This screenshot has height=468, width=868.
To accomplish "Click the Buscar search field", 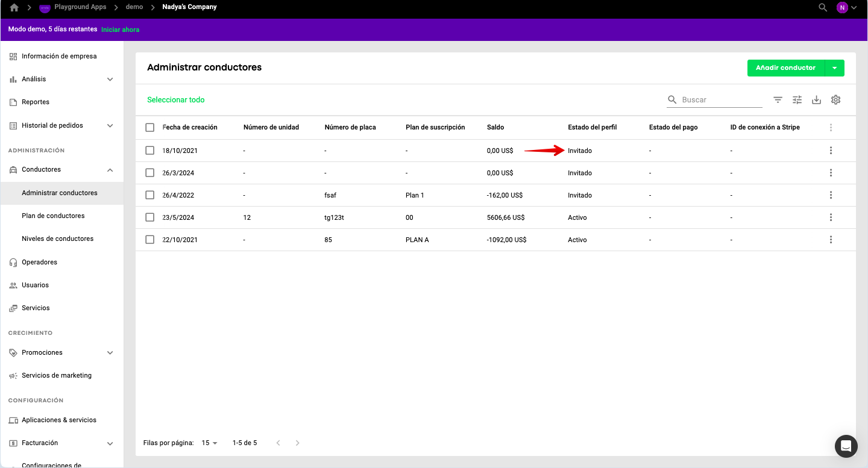I will (720, 100).
